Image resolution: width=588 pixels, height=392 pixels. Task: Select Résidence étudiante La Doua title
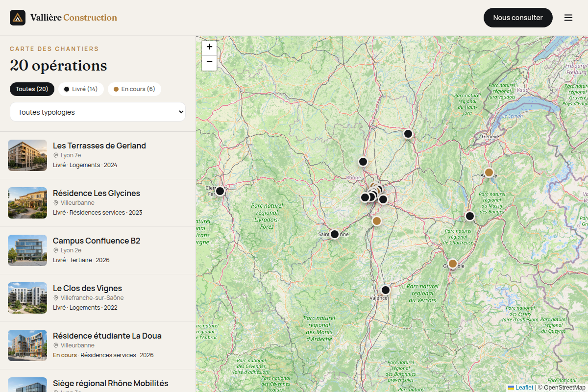(x=107, y=336)
